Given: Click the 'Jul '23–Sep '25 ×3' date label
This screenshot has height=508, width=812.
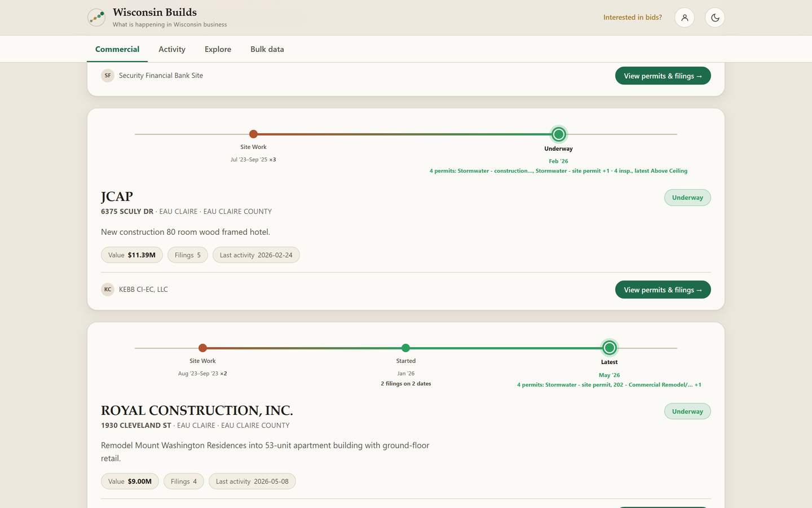Looking at the screenshot, I should point(253,160).
